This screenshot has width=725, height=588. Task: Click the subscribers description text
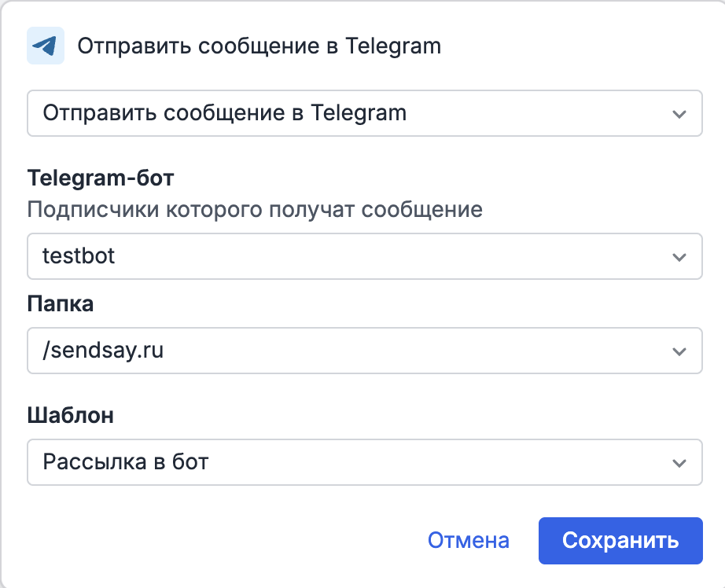(256, 210)
